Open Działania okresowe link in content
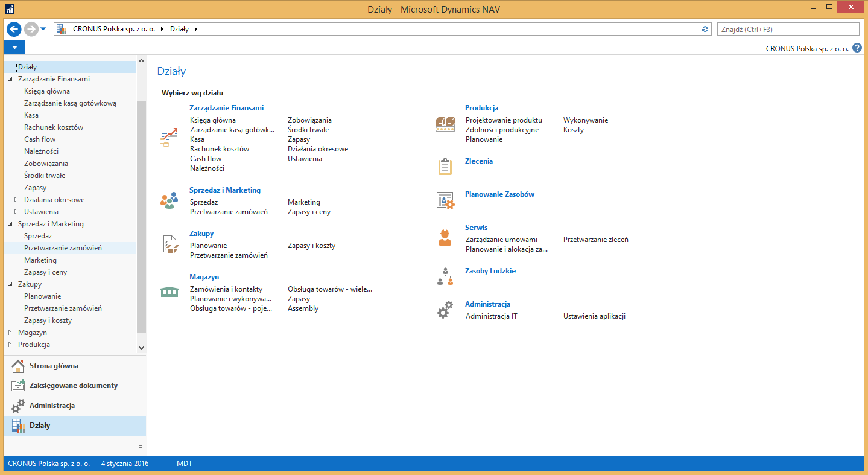This screenshot has height=475, width=868. pyautogui.click(x=318, y=149)
